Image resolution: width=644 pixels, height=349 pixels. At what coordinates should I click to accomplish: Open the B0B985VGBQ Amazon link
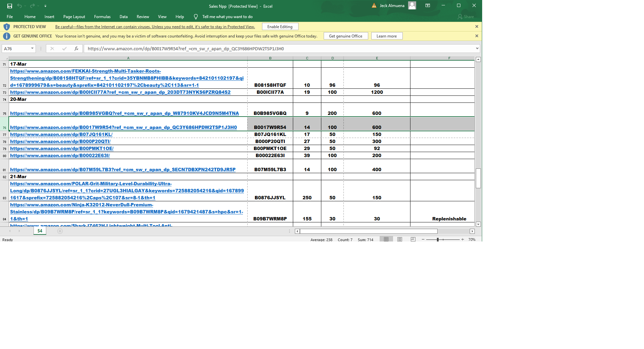[124, 113]
